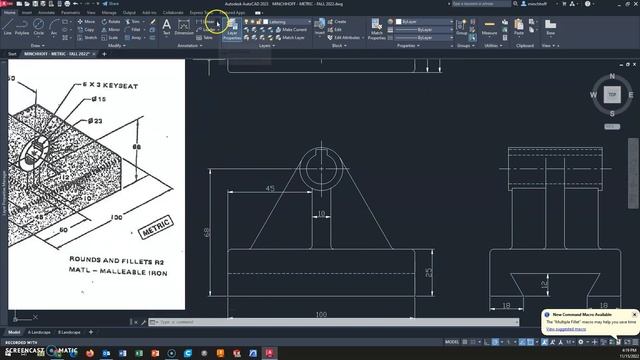
Task: Click the command line input field
Action: (x=333, y=322)
